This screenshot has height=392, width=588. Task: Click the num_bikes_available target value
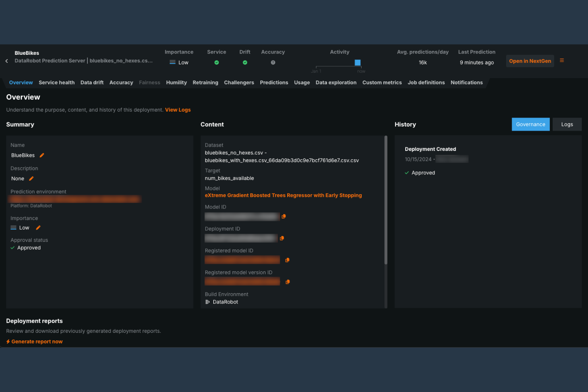coord(229,178)
